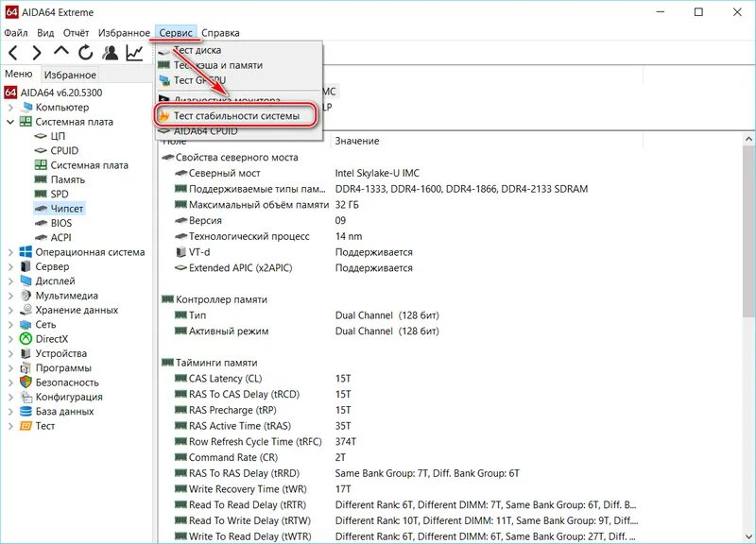This screenshot has height=544, width=756.
Task: Expand the Хранение данных node
Action: click(10, 310)
